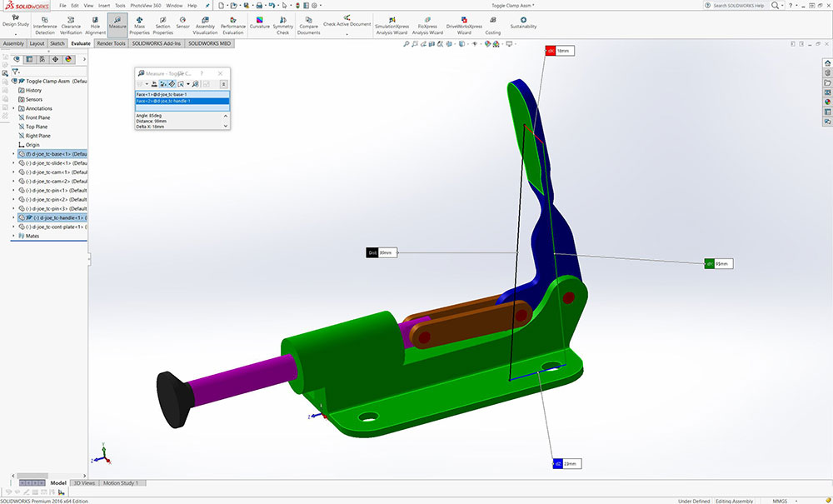Viewport: 833px width, 504px height.
Task: Expand the Annotations tree node
Action: pyautogui.click(x=13, y=108)
